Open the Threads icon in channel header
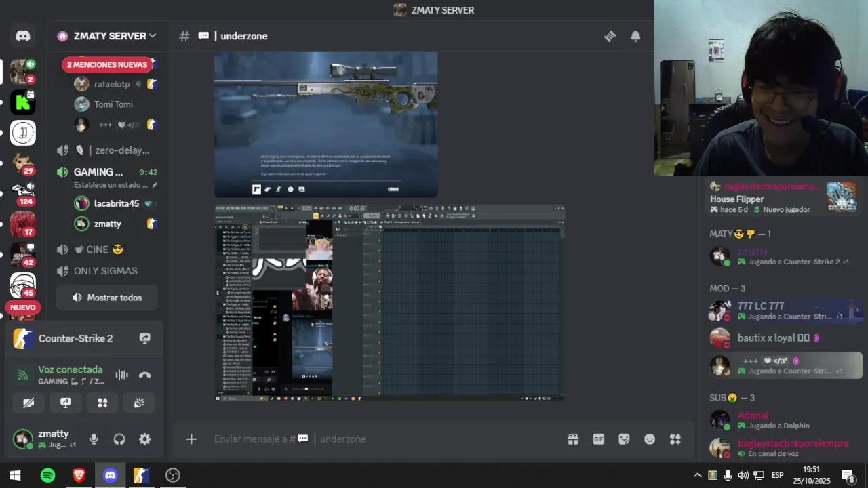This screenshot has height=488, width=868. 610,36
